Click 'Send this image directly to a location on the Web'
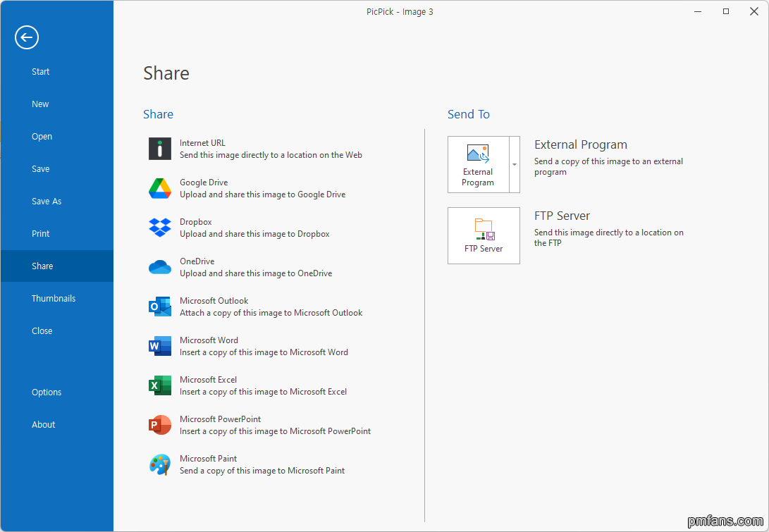The height and width of the screenshot is (532, 769). 271,155
